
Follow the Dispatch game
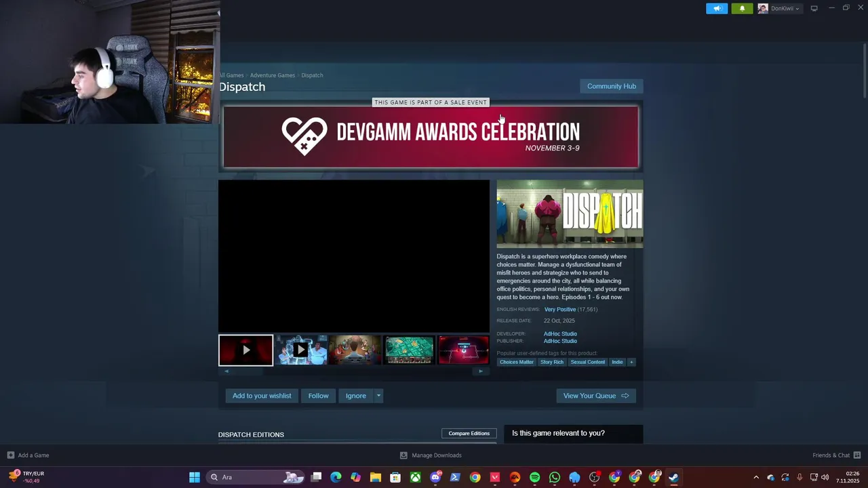tap(318, 396)
